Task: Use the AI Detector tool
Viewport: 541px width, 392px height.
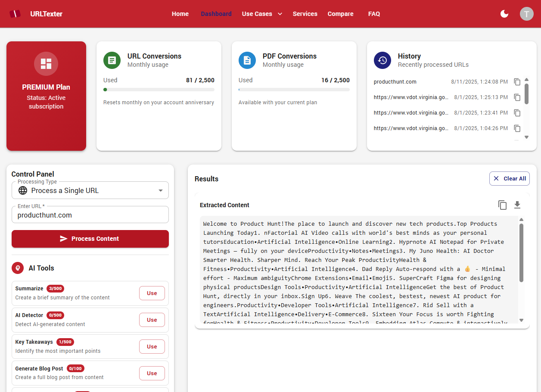Action: click(x=152, y=320)
